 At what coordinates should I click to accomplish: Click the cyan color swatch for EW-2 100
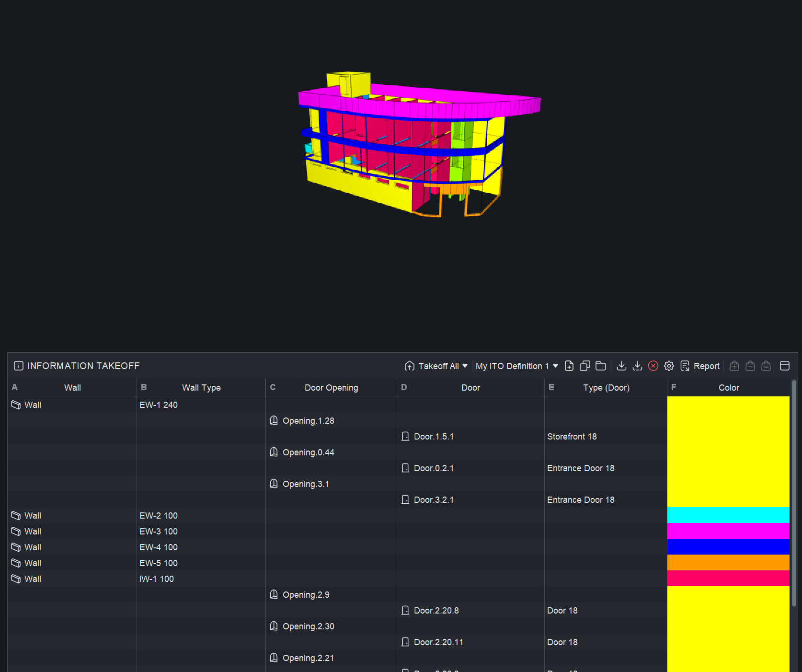click(x=728, y=515)
